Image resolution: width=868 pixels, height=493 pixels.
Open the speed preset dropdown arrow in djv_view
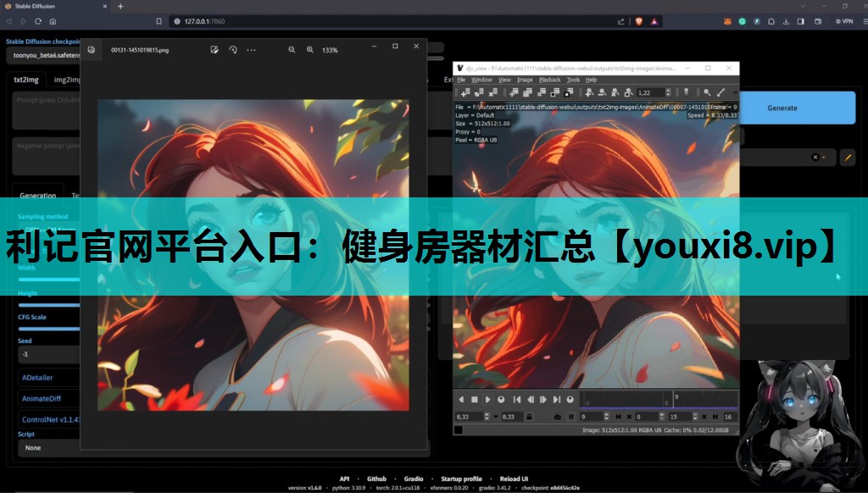[496, 417]
